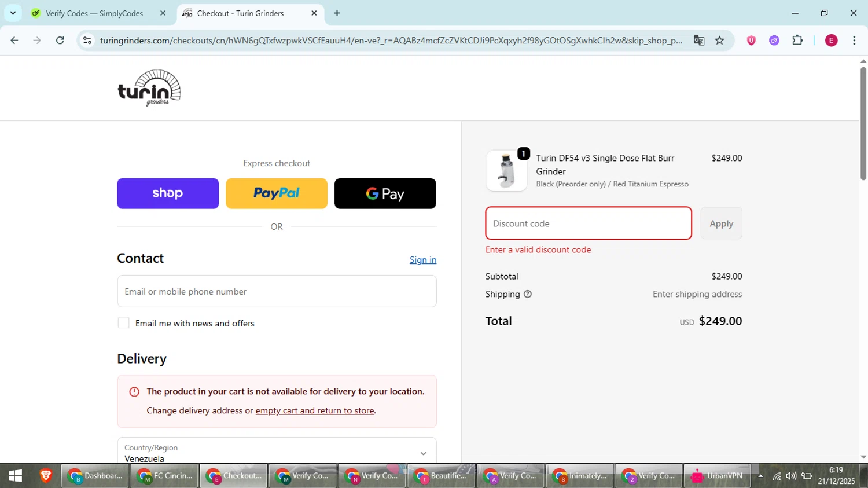Open the uBlock shield extension icon
This screenshot has width=868, height=488.
[751, 41]
